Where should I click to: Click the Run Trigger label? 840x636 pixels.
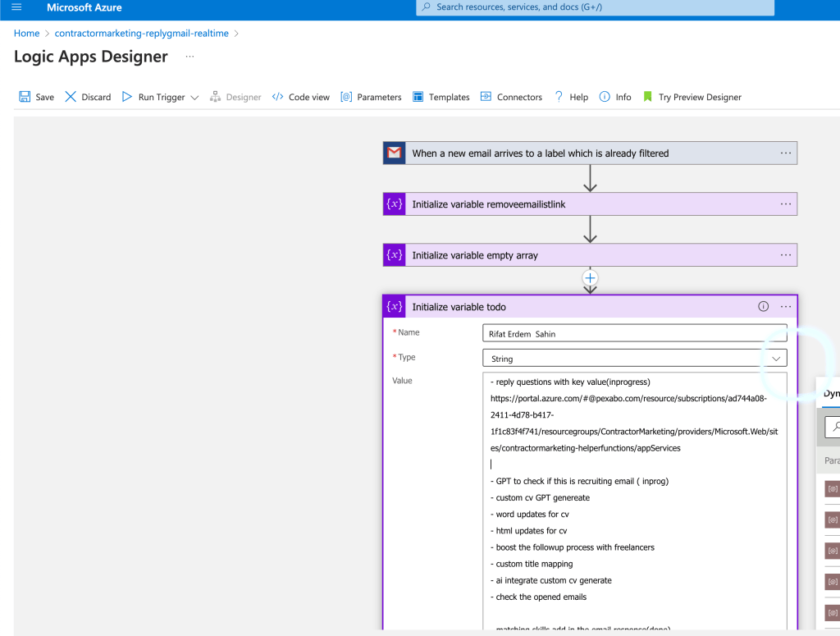[x=162, y=97]
